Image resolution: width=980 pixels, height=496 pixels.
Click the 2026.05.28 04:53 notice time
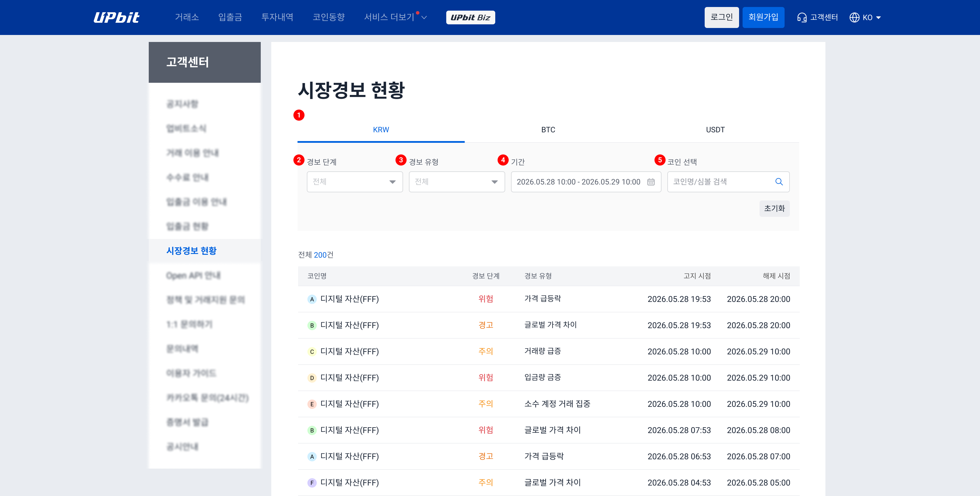pyautogui.click(x=679, y=483)
